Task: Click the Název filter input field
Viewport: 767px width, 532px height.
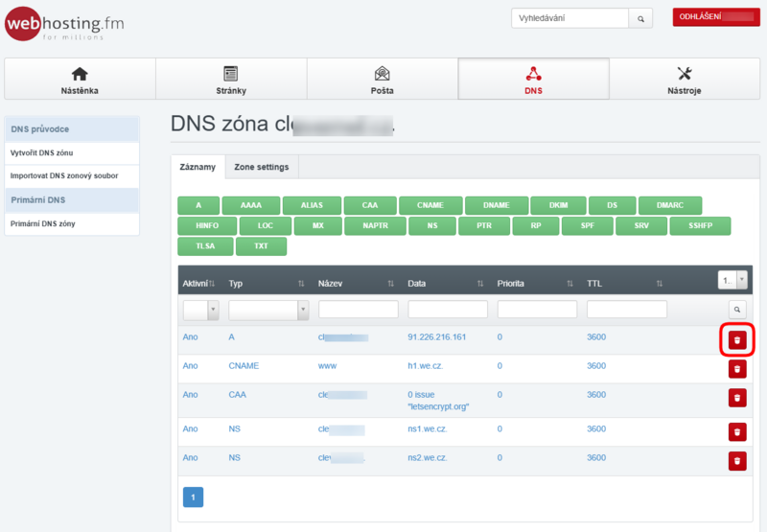Action: click(358, 310)
